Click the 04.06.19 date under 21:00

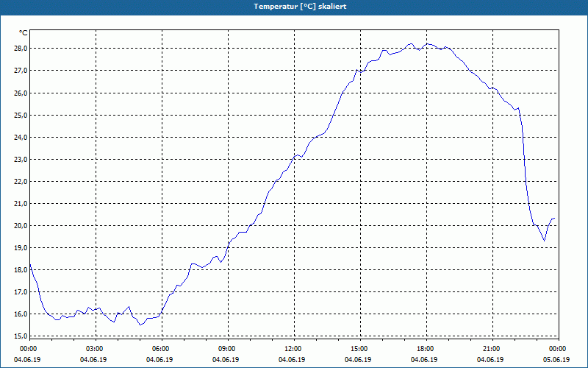(490, 360)
